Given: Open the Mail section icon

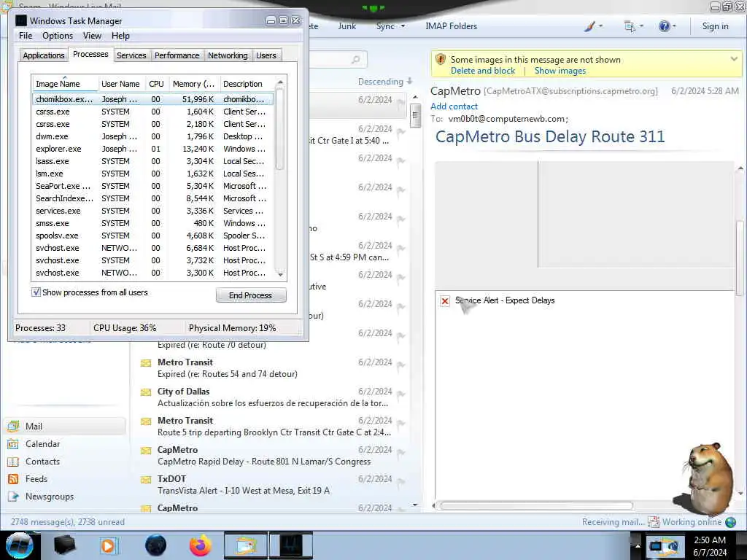Looking at the screenshot, I should pos(14,426).
